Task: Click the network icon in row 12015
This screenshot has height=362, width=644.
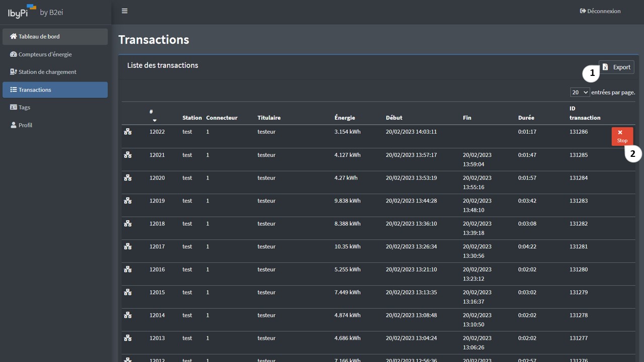Action: click(x=128, y=292)
